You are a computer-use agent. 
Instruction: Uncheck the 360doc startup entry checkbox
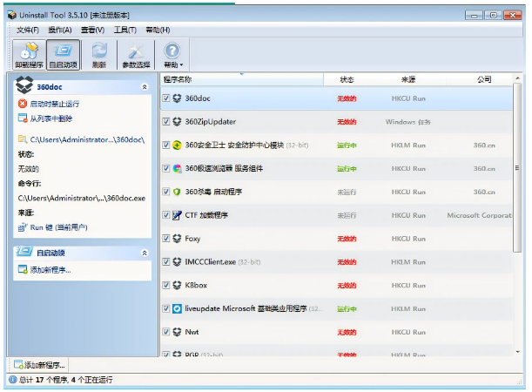[166, 98]
